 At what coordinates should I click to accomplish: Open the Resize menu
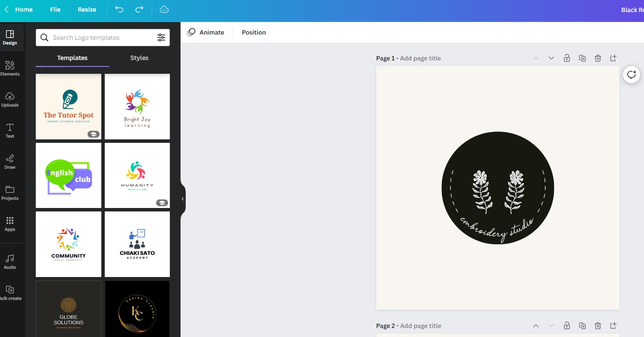click(87, 9)
